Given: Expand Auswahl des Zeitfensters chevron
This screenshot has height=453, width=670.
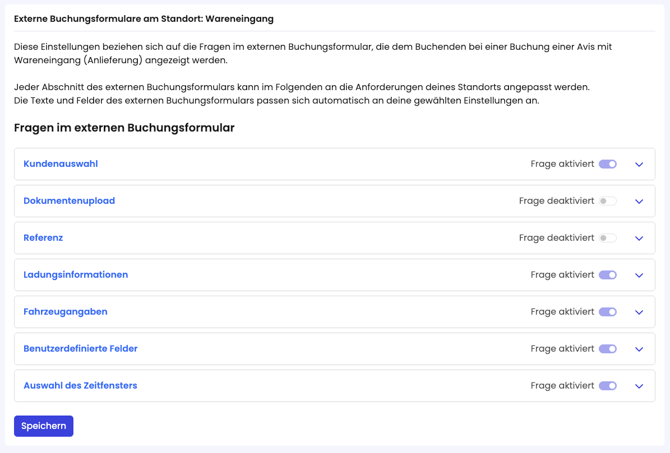Looking at the screenshot, I should tap(639, 386).
